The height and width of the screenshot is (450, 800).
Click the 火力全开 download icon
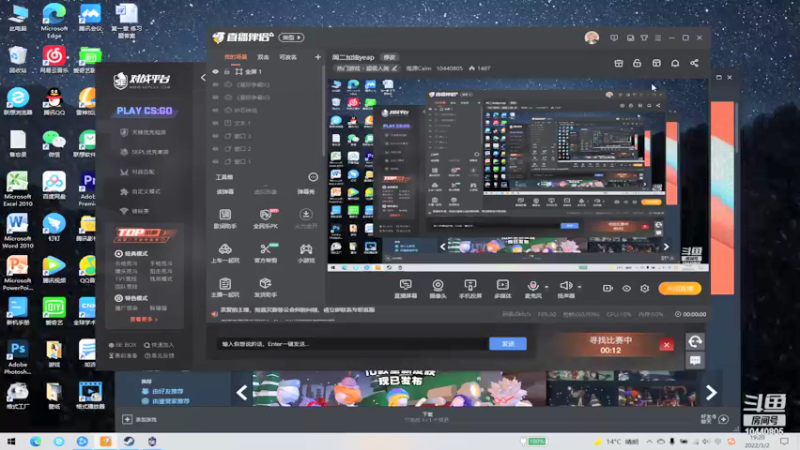click(x=306, y=214)
